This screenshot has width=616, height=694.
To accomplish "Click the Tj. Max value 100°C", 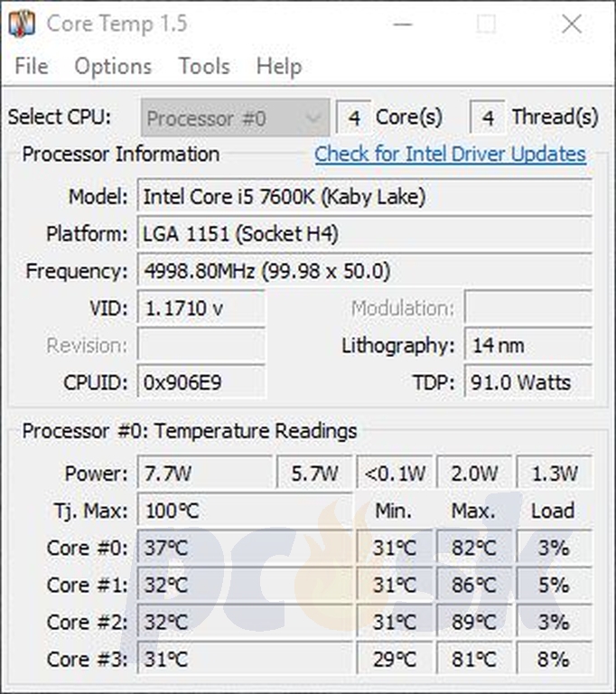I will tap(245, 511).
